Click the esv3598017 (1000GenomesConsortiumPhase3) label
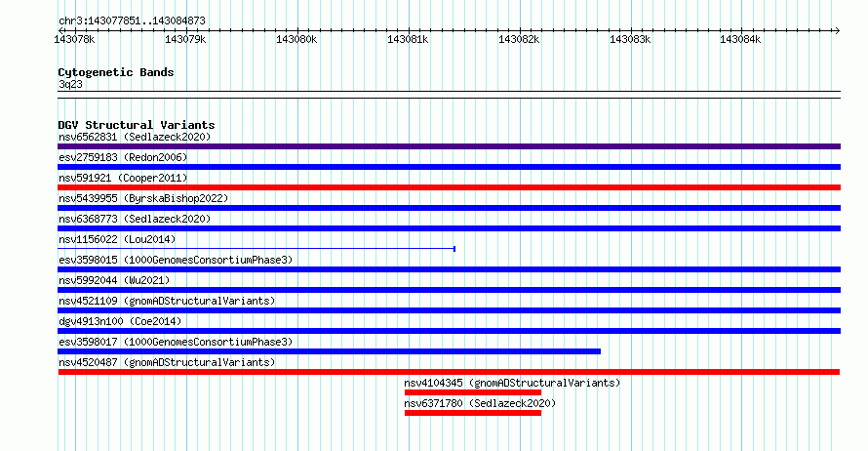 (176, 342)
